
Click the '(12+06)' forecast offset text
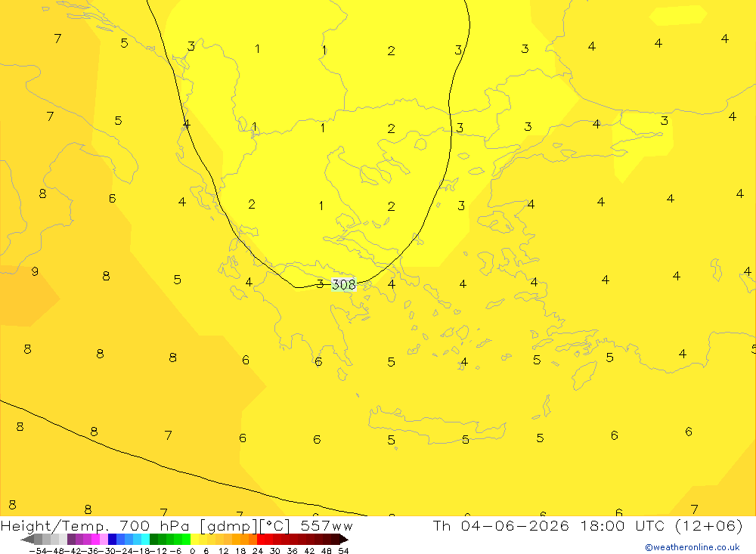[708, 525]
